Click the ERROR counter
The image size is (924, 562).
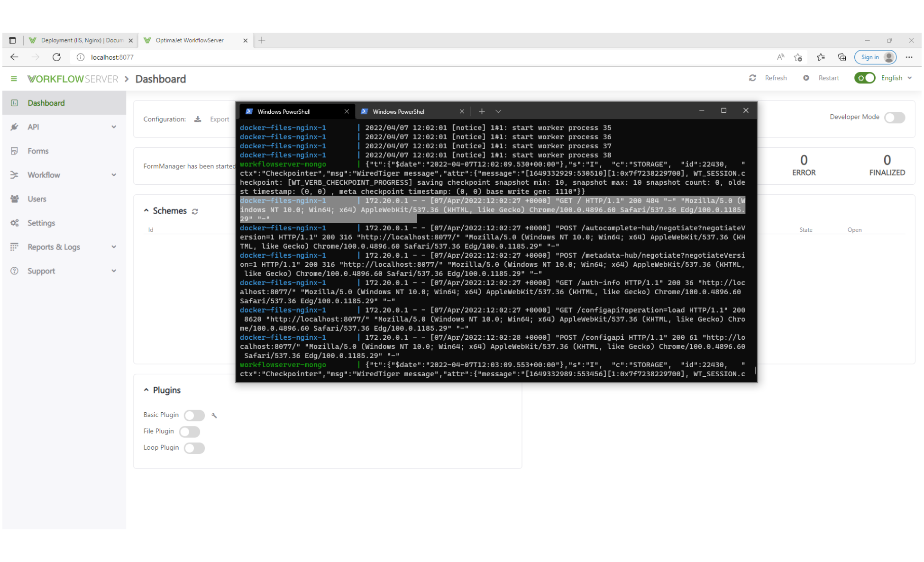coord(804,165)
